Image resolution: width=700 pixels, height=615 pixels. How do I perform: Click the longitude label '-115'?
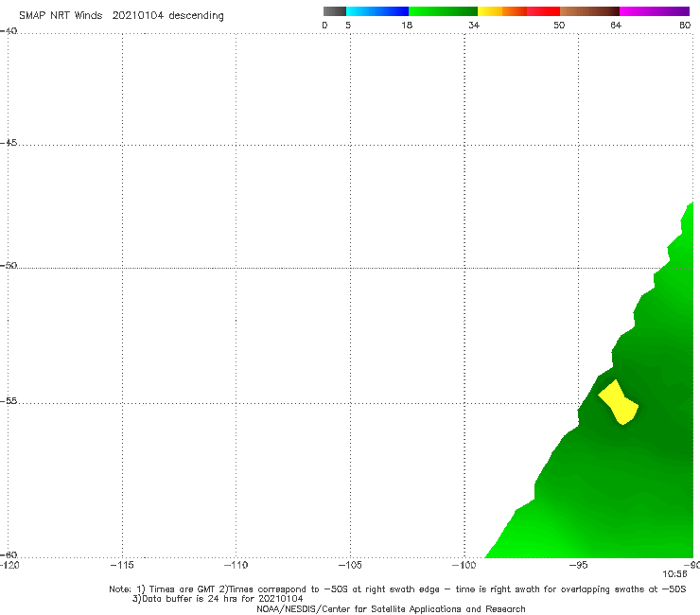tap(122, 565)
